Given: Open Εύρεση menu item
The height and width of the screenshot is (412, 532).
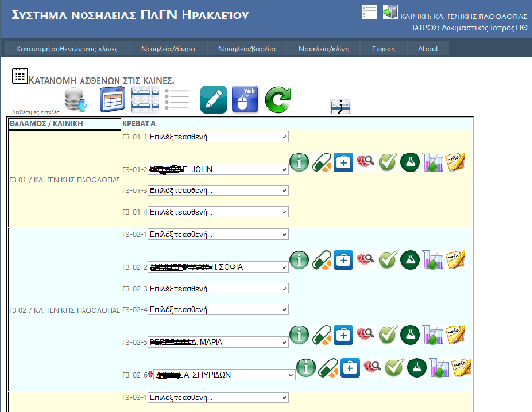Looking at the screenshot, I should pyautogui.click(x=383, y=49).
